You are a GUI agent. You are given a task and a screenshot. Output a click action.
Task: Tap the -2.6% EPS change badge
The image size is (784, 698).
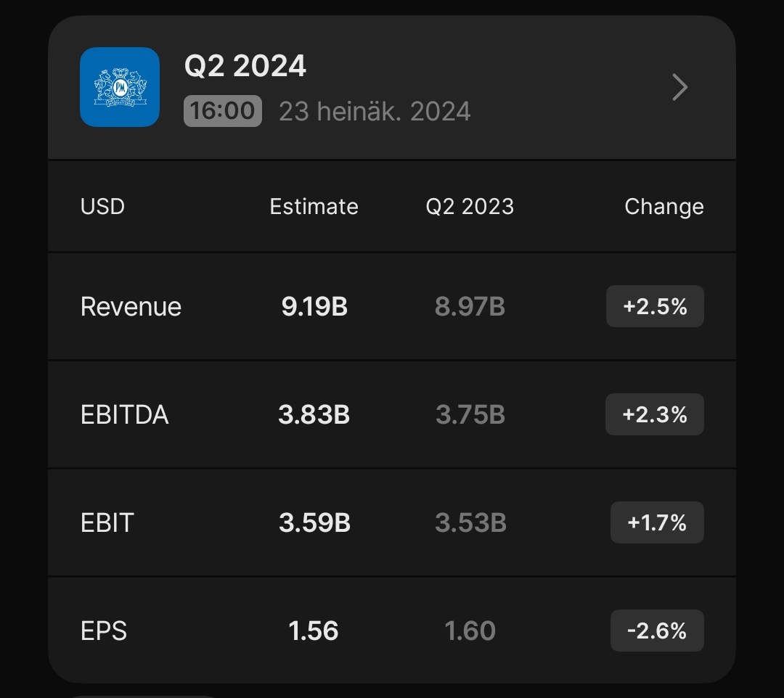tap(657, 631)
